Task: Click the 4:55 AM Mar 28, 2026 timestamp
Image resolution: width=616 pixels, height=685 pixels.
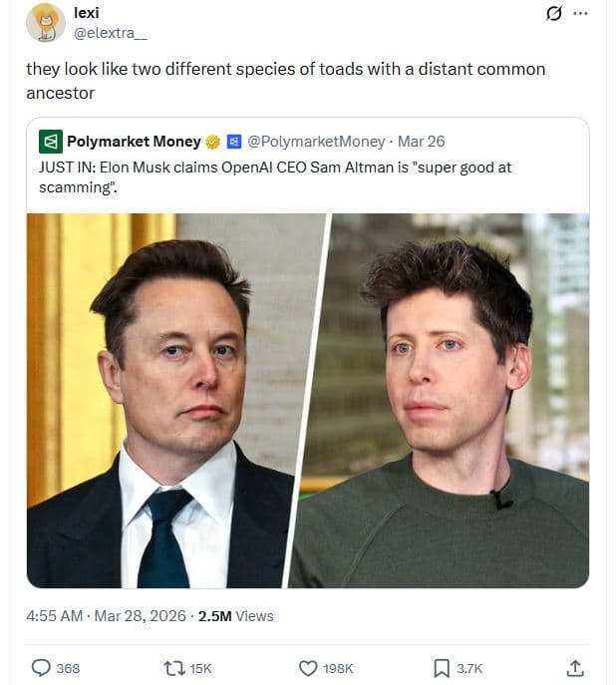Action: point(106,616)
